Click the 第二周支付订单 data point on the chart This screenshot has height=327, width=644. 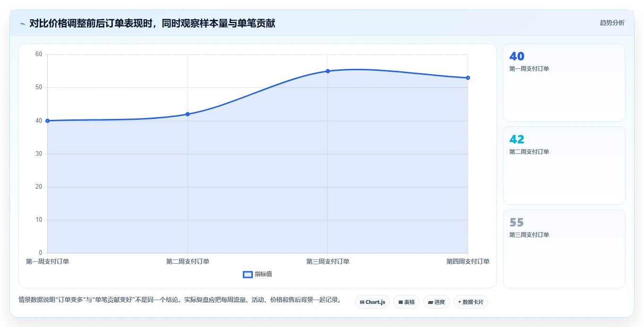(x=188, y=114)
